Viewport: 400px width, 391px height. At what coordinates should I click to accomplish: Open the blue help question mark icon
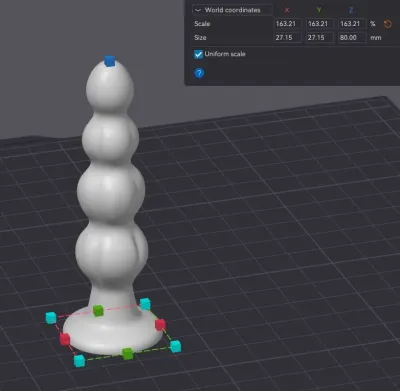(199, 73)
